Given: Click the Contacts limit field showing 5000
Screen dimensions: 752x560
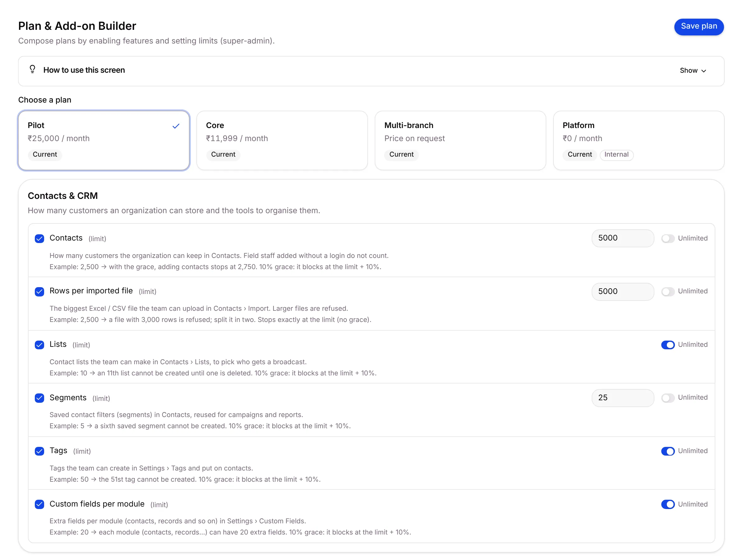Looking at the screenshot, I should click(622, 238).
